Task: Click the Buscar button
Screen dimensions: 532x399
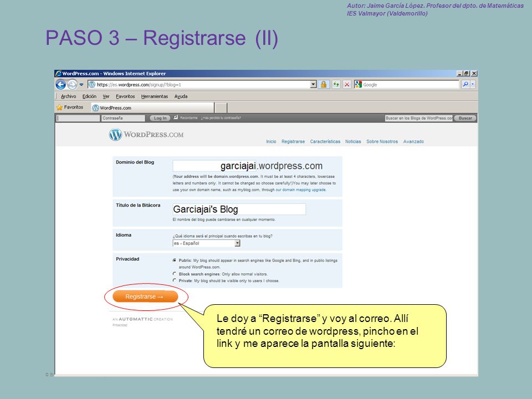Action: (465, 118)
